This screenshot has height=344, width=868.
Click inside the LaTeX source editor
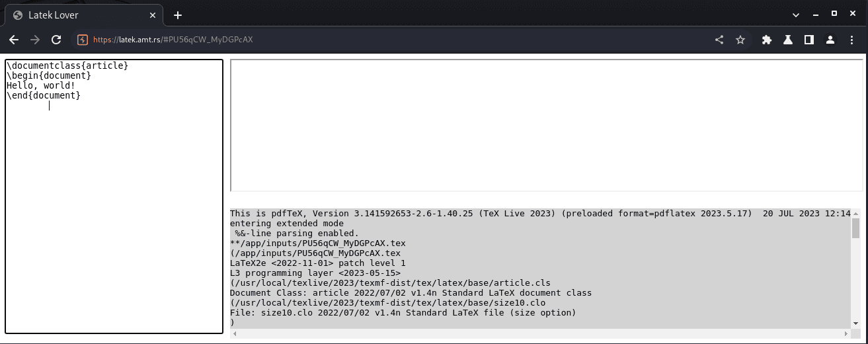pos(114,212)
